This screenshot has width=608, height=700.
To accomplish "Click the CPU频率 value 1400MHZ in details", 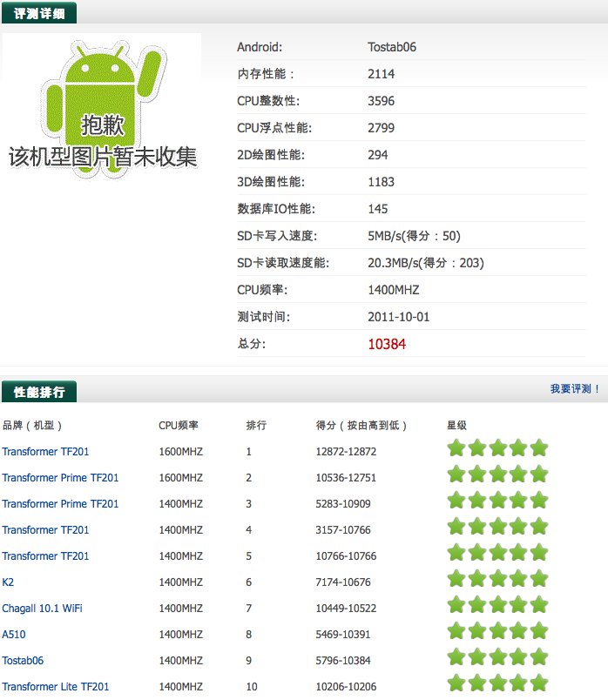I will [394, 290].
